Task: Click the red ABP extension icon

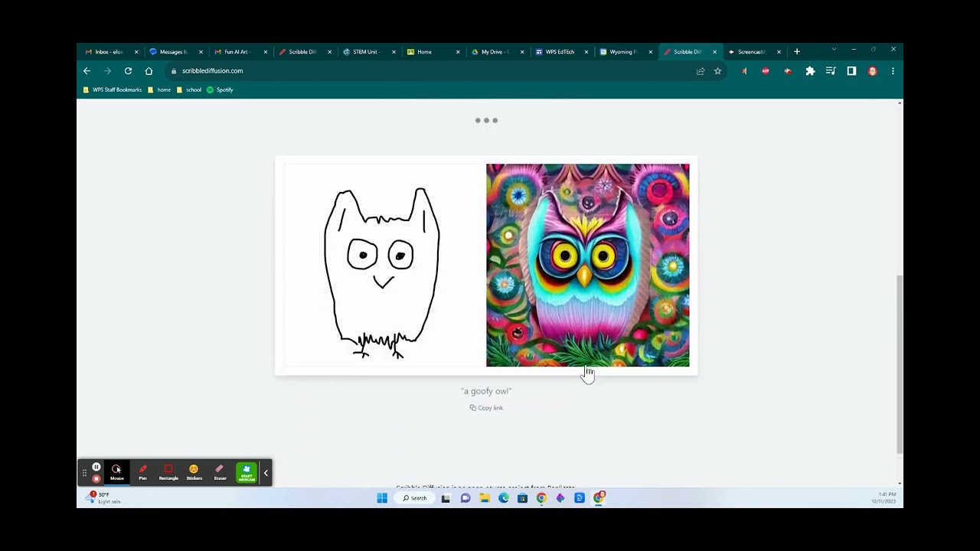Action: pos(766,71)
